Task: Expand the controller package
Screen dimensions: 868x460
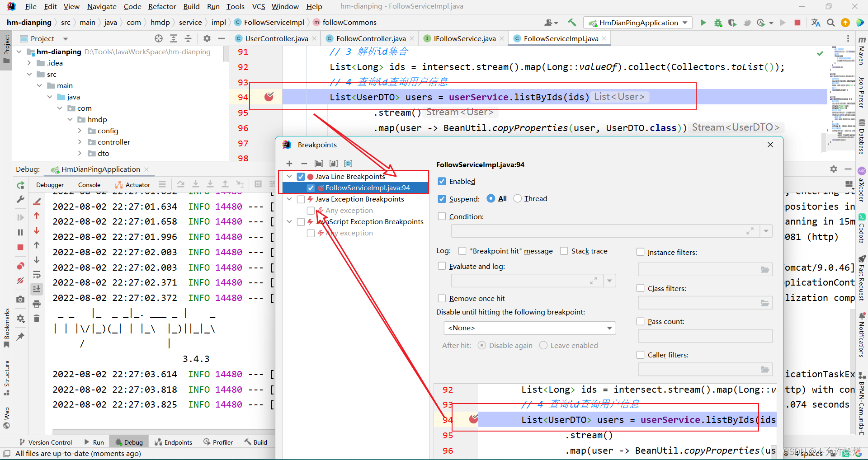Action: (80, 142)
